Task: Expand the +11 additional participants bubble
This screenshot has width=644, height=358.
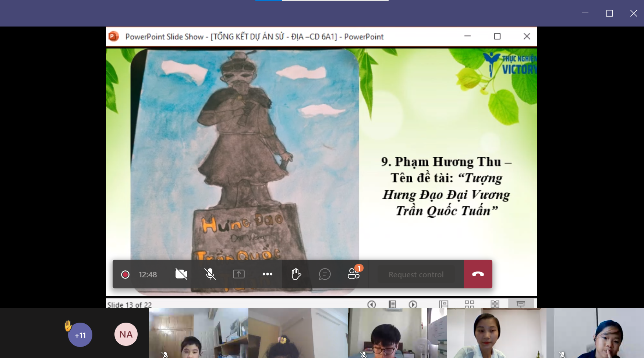Action: 80,335
